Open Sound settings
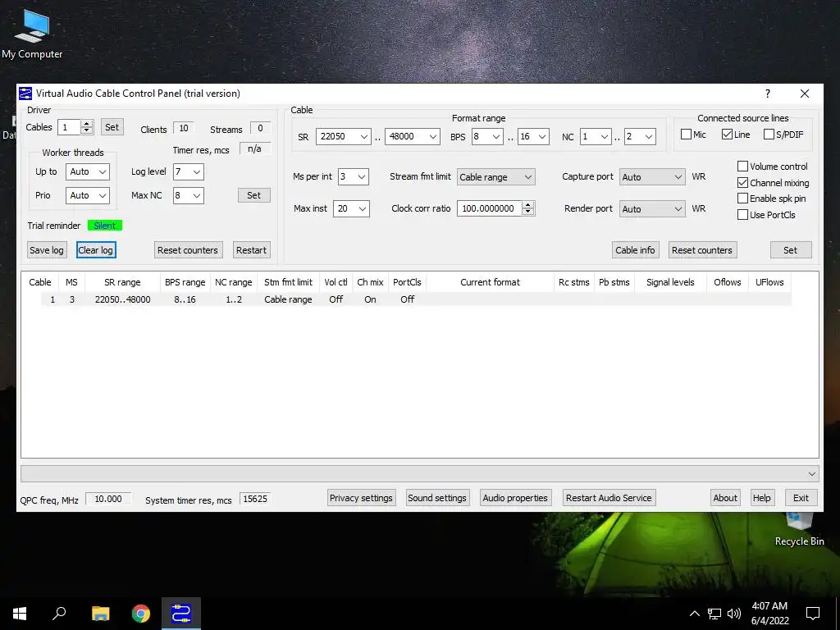840x630 pixels. (438, 498)
